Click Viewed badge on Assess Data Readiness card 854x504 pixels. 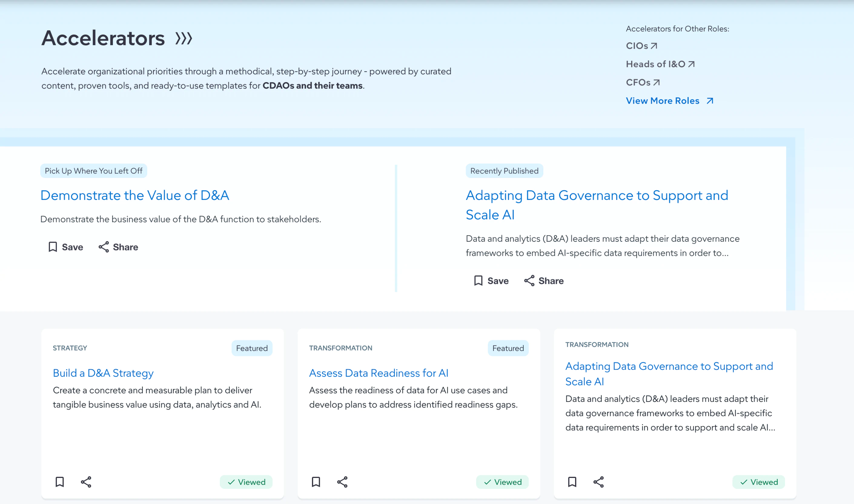pyautogui.click(x=502, y=482)
